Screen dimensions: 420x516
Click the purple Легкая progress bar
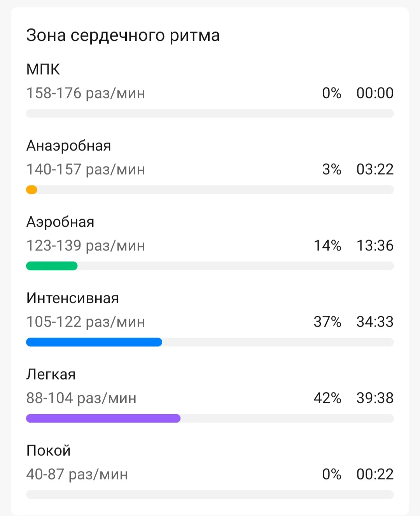coord(103,418)
